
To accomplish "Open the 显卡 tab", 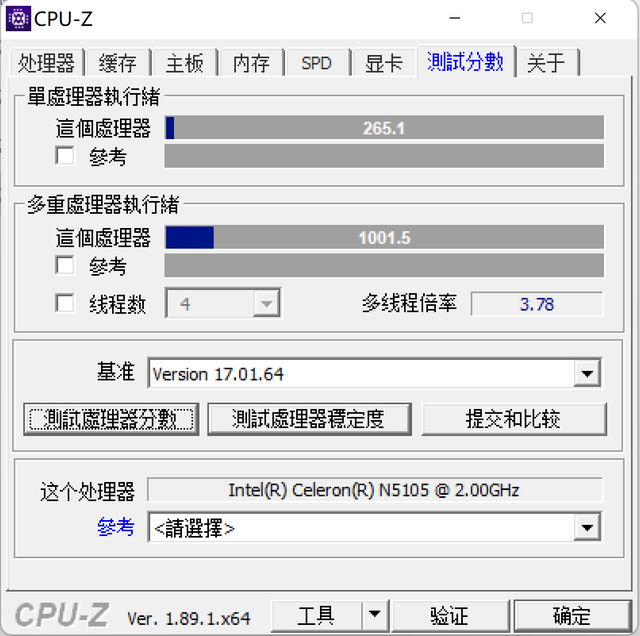I will pos(384,63).
